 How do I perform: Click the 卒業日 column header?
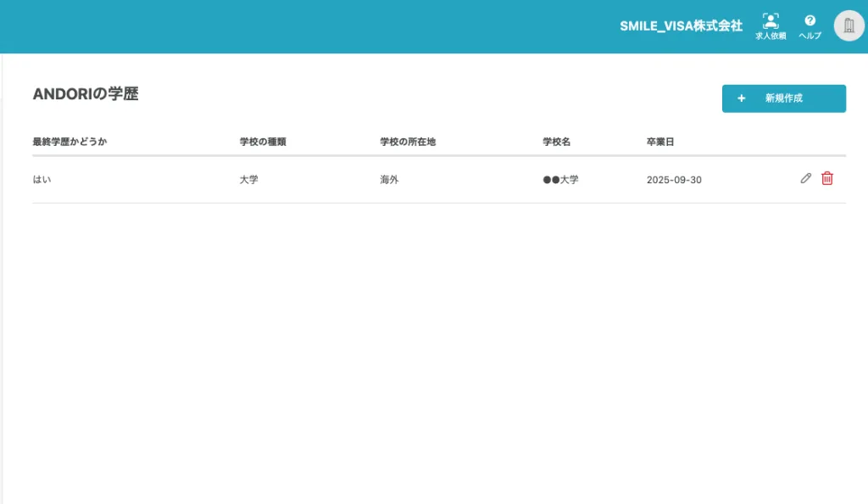(x=660, y=142)
